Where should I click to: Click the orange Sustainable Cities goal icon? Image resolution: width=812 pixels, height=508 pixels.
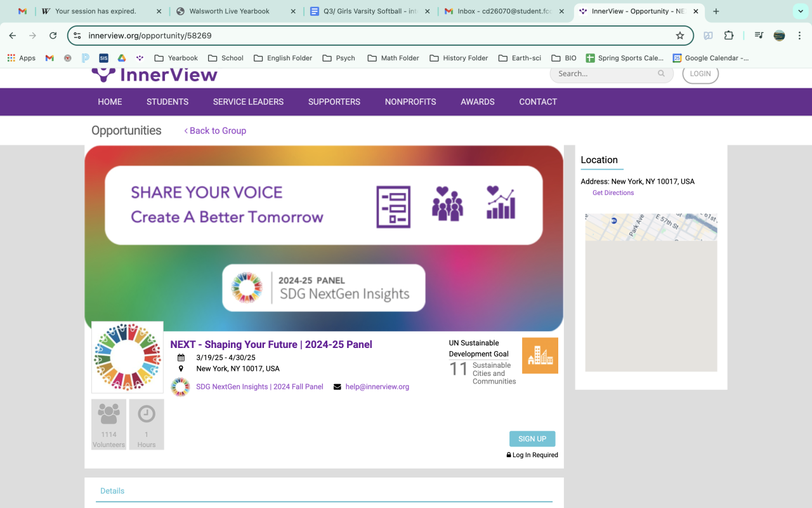(x=540, y=356)
